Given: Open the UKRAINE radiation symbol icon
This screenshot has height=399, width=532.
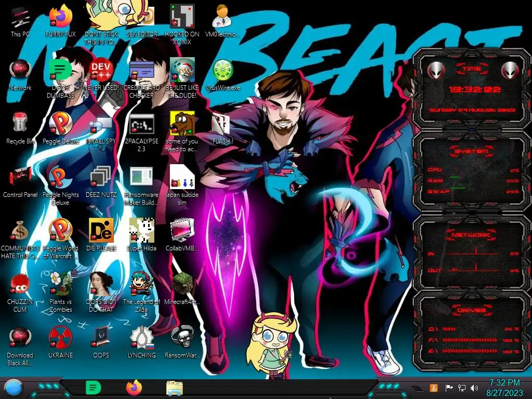Looking at the screenshot, I should point(60,343).
